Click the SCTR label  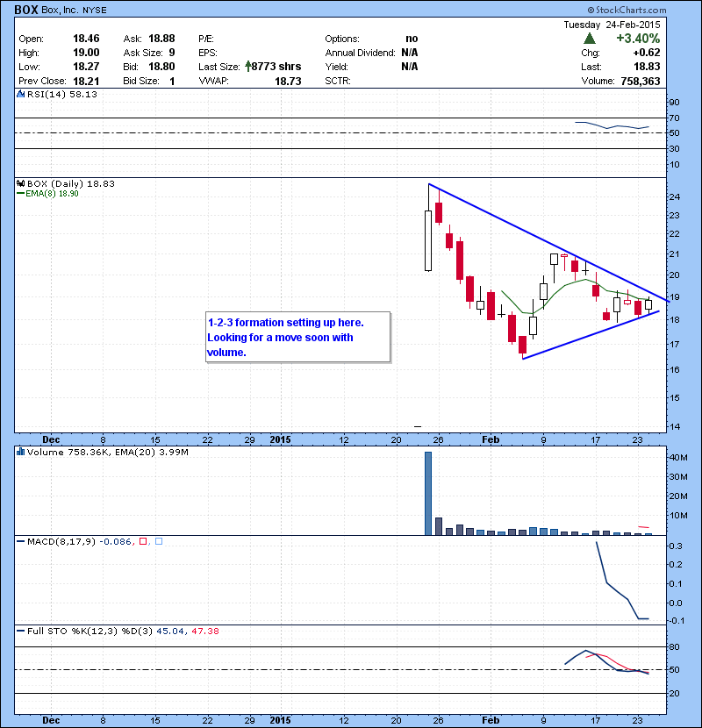click(x=338, y=81)
